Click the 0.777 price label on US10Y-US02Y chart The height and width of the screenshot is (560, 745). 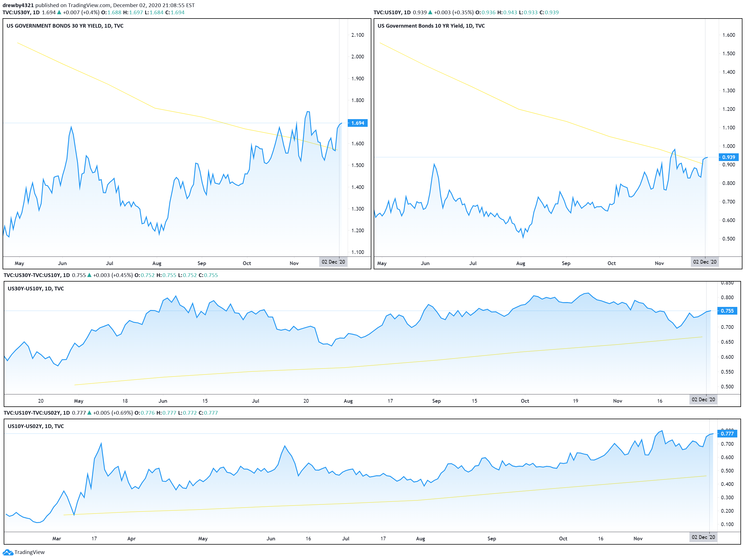(727, 434)
